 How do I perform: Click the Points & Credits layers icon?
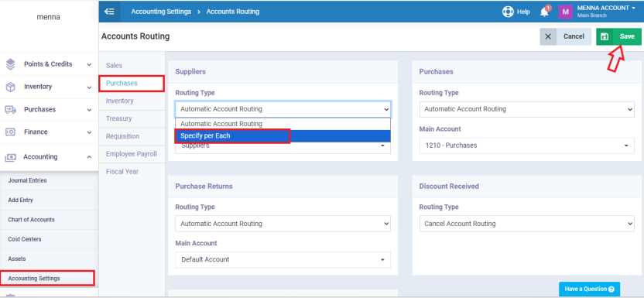[x=11, y=64]
